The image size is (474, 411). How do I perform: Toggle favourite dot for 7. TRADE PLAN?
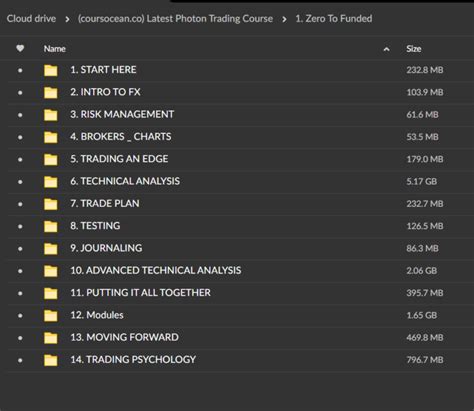(x=20, y=204)
